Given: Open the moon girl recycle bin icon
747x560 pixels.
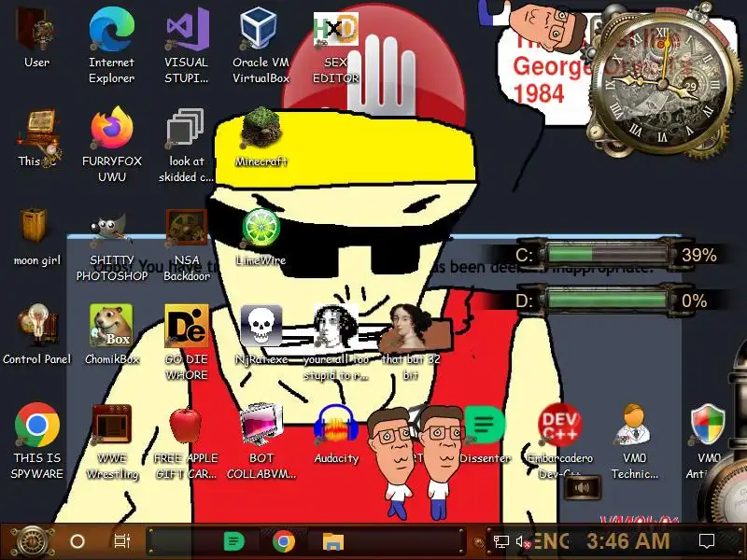Looking at the screenshot, I should [36, 237].
